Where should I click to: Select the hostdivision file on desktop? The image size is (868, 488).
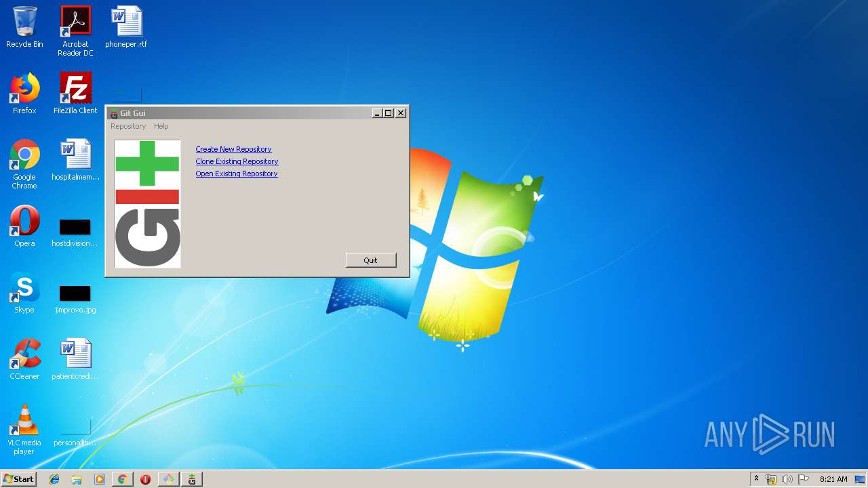pyautogui.click(x=75, y=232)
